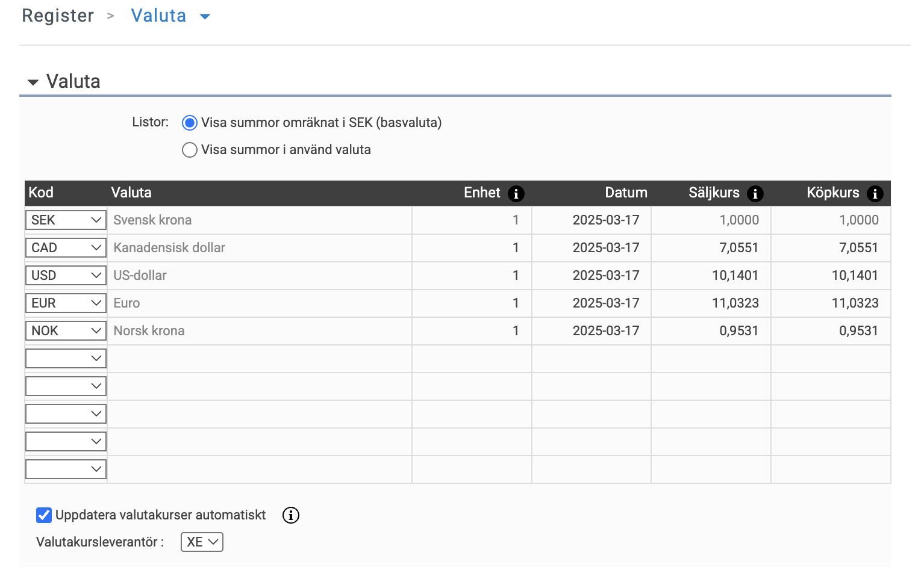The height and width of the screenshot is (579, 924).
Task: Open the first empty currency code dropdown
Action: [66, 359]
